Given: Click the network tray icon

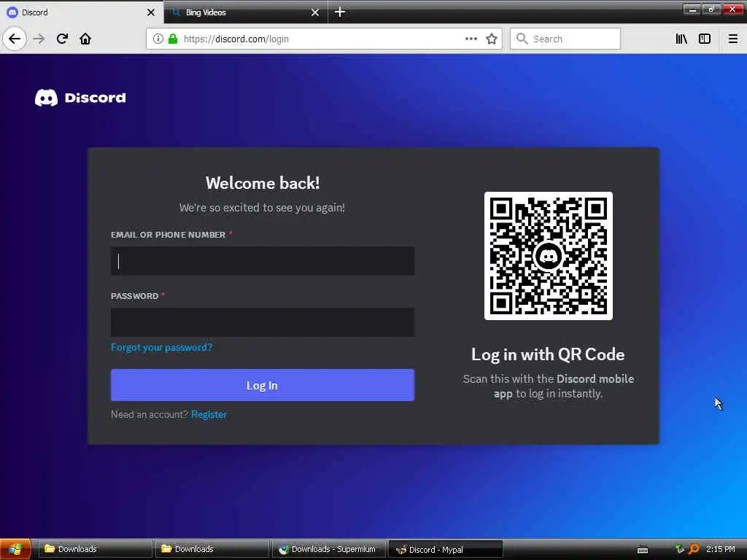Looking at the screenshot, I should 680,549.
